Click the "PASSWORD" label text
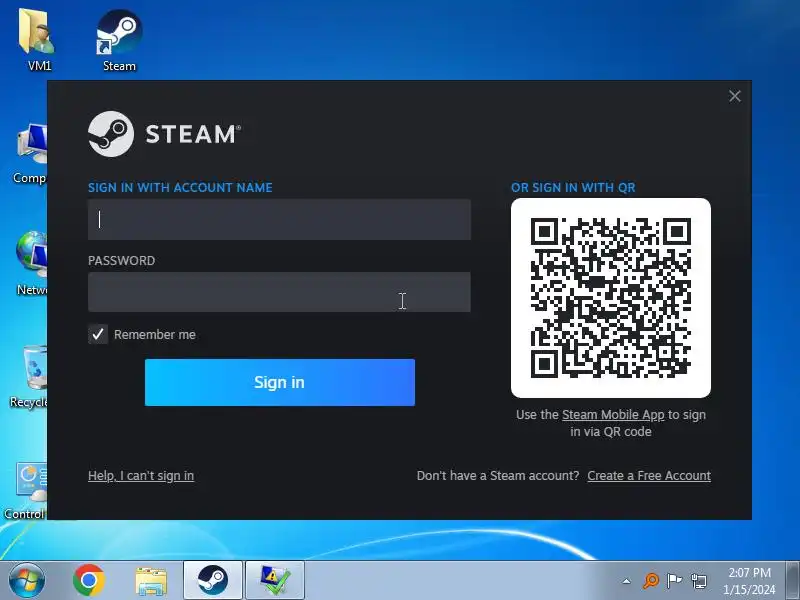800x600 pixels. [121, 261]
